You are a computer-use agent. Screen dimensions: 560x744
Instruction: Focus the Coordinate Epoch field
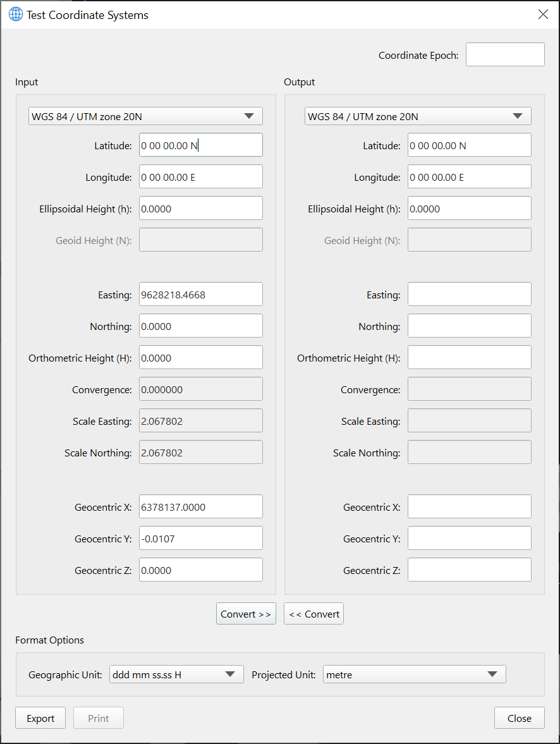point(504,55)
